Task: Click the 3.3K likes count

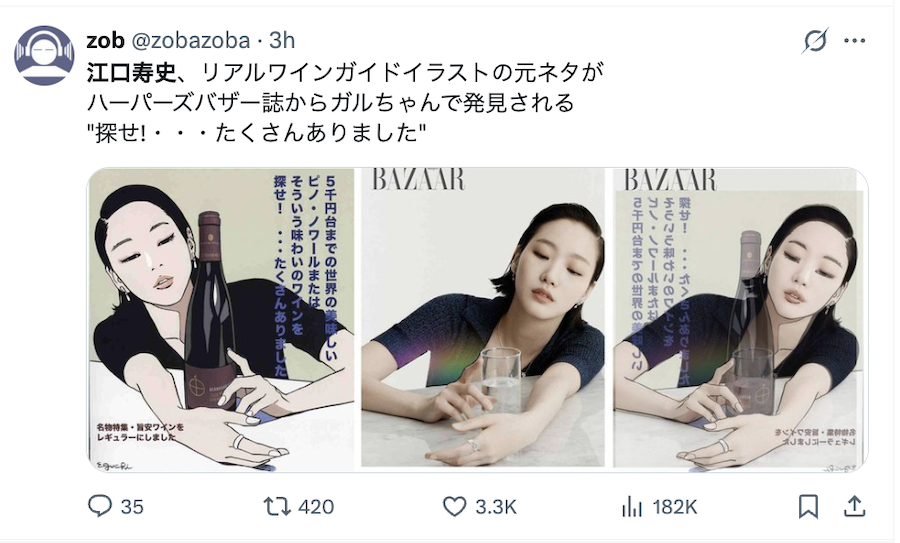Action: (x=496, y=507)
